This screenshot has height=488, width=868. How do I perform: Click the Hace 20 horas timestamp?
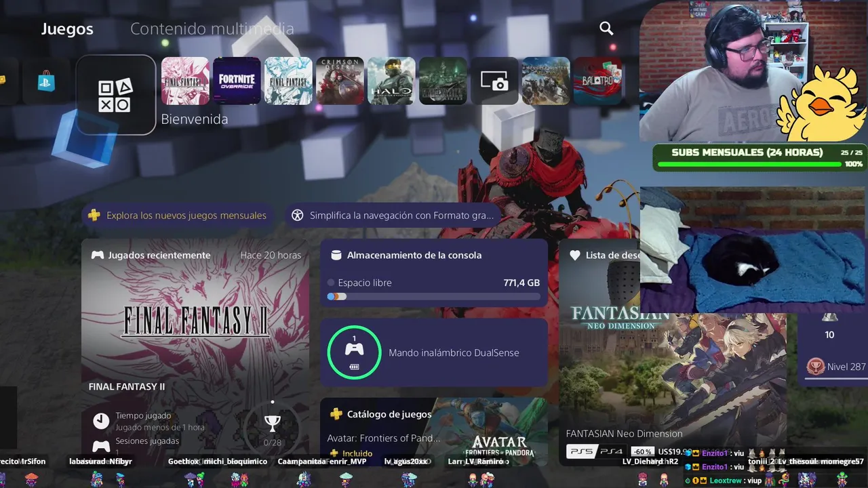271,256
